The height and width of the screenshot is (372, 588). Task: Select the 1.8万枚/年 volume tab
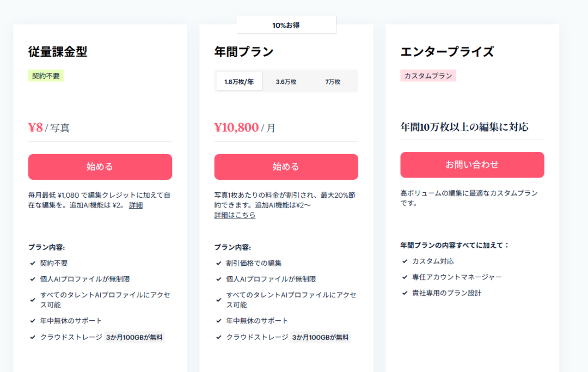click(239, 82)
